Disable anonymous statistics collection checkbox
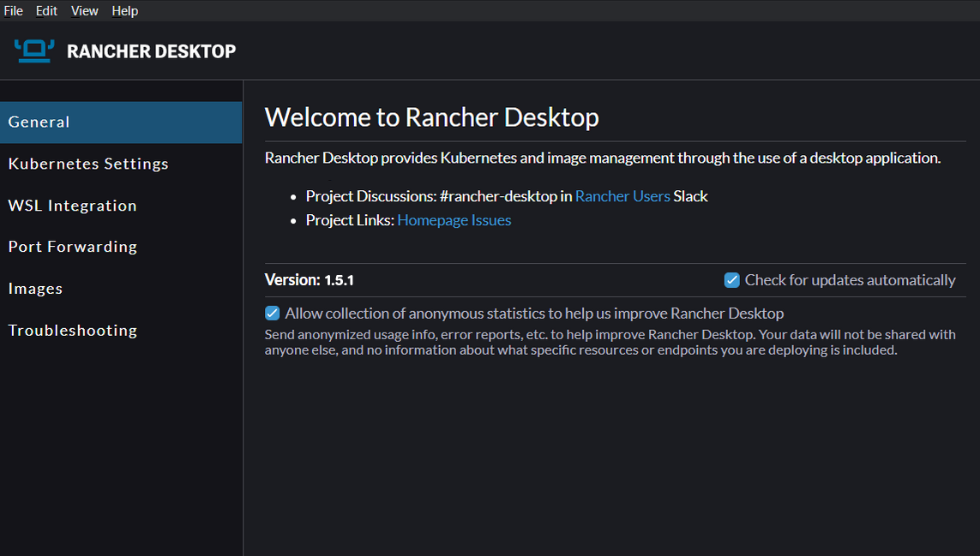 pyautogui.click(x=272, y=313)
